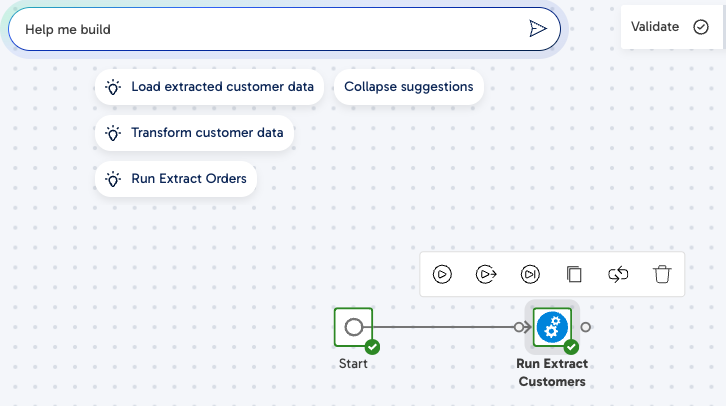
Task: Click the Validate button
Action: [669, 27]
